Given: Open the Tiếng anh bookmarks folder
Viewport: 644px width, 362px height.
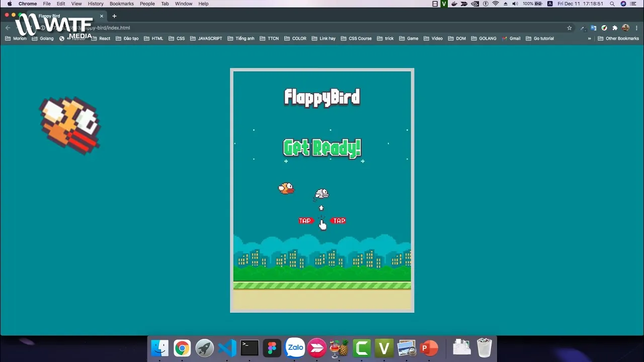Looking at the screenshot, I should (x=241, y=38).
